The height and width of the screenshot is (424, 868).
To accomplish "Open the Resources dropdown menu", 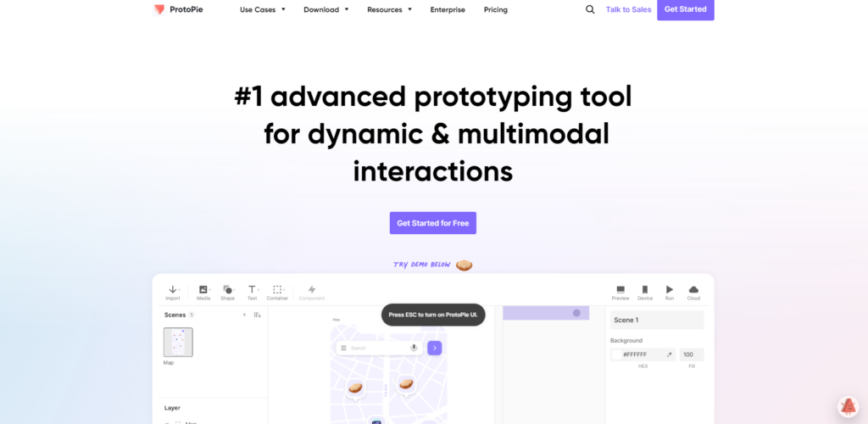I will point(389,10).
